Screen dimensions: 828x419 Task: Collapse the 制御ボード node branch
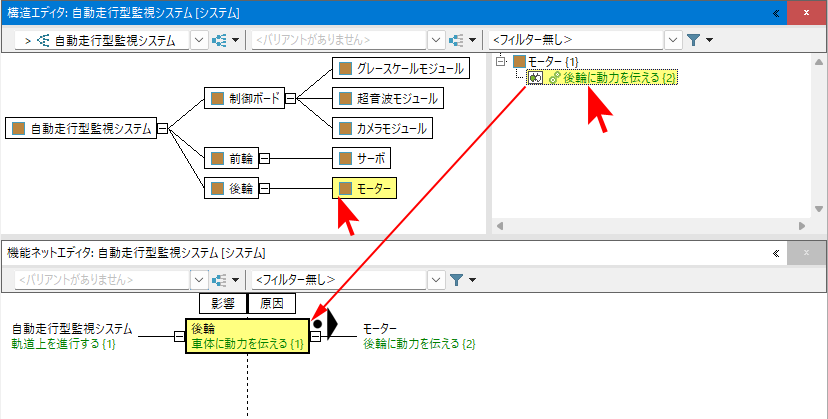[290, 99]
